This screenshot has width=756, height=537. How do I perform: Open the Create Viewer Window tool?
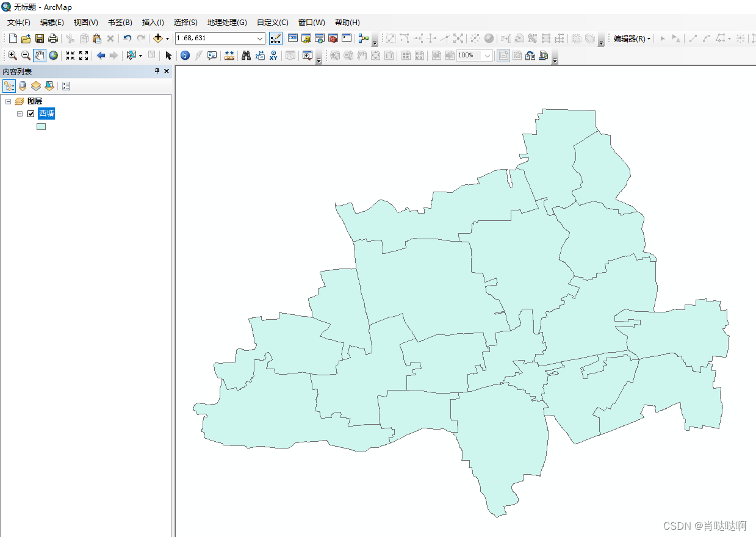pos(307,56)
